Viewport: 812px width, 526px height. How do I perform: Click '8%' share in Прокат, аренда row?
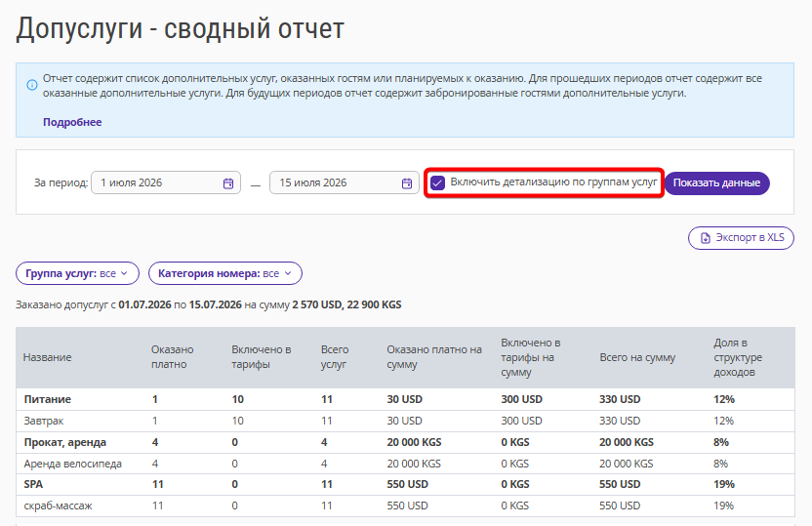coord(721,442)
